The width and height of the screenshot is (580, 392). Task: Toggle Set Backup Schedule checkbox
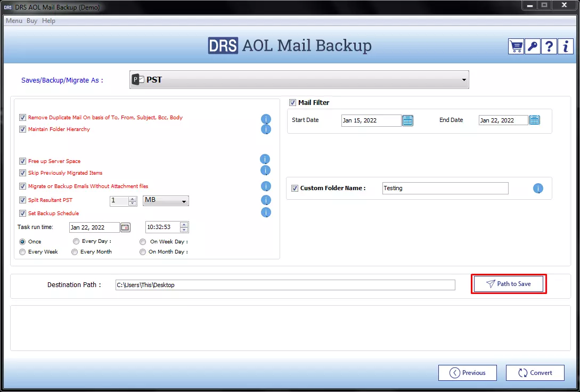[x=22, y=214]
